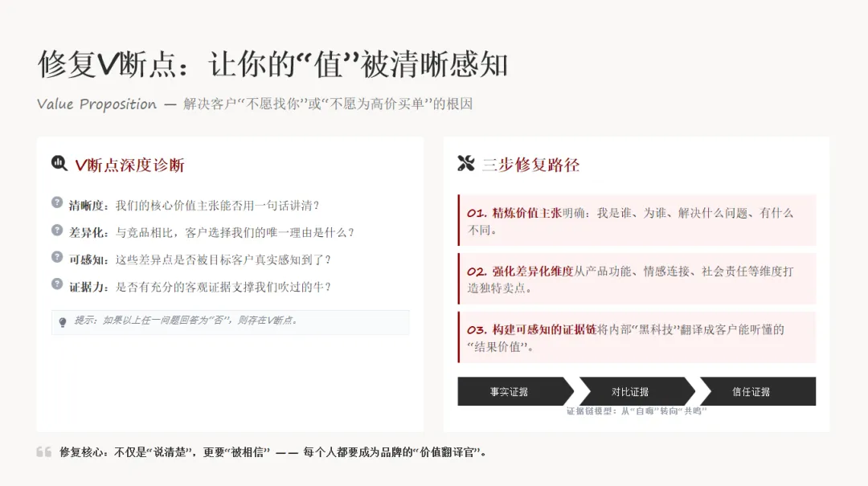This screenshot has height=486, width=868.
Task: Select the question mark icon next to 可感知
Action: (x=56, y=259)
